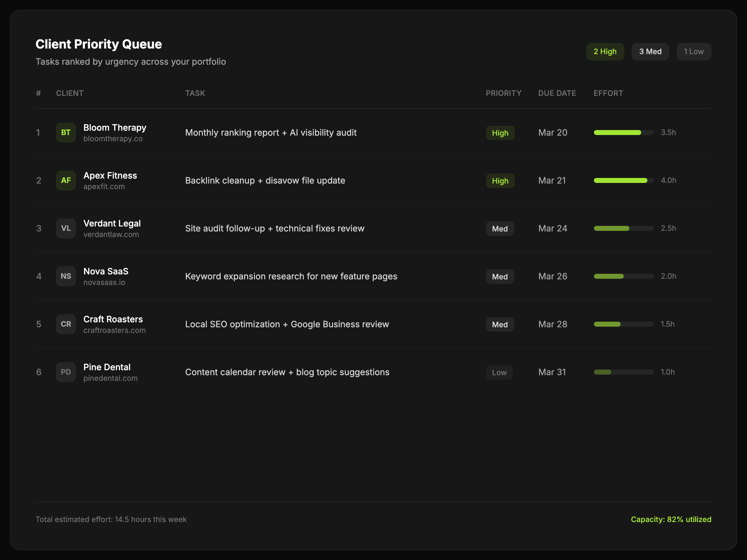This screenshot has width=747, height=560.
Task: Click the Client column header
Action: coord(70,93)
